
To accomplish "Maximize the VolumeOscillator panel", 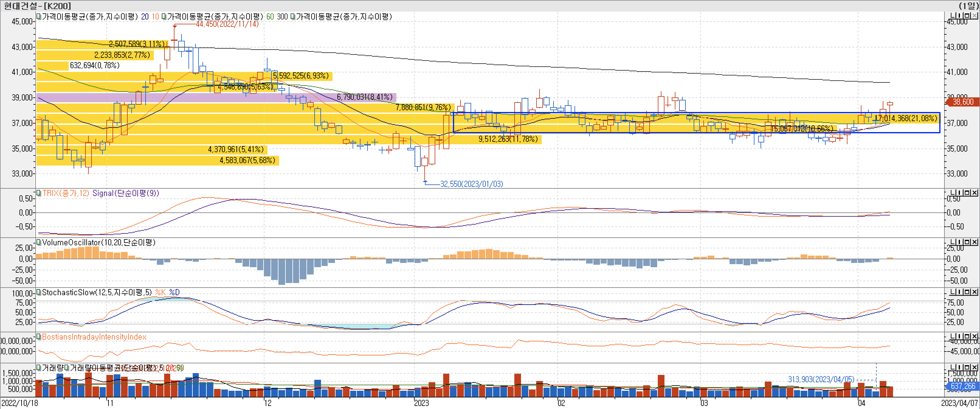I will [x=967, y=242].
